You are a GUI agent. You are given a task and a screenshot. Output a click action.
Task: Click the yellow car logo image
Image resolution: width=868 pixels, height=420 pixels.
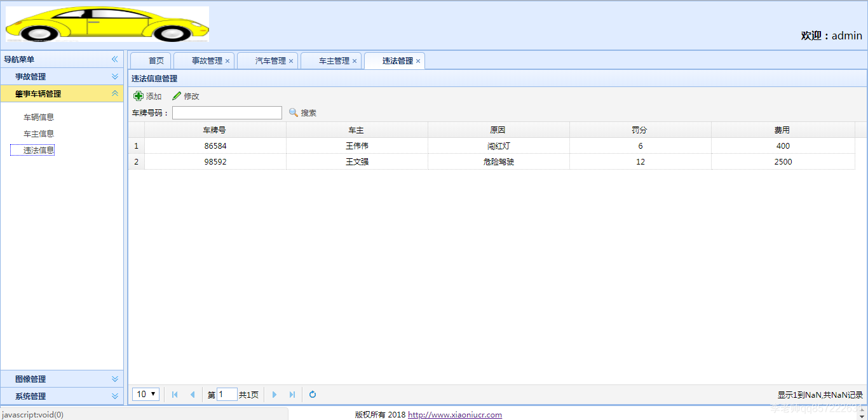pos(107,24)
